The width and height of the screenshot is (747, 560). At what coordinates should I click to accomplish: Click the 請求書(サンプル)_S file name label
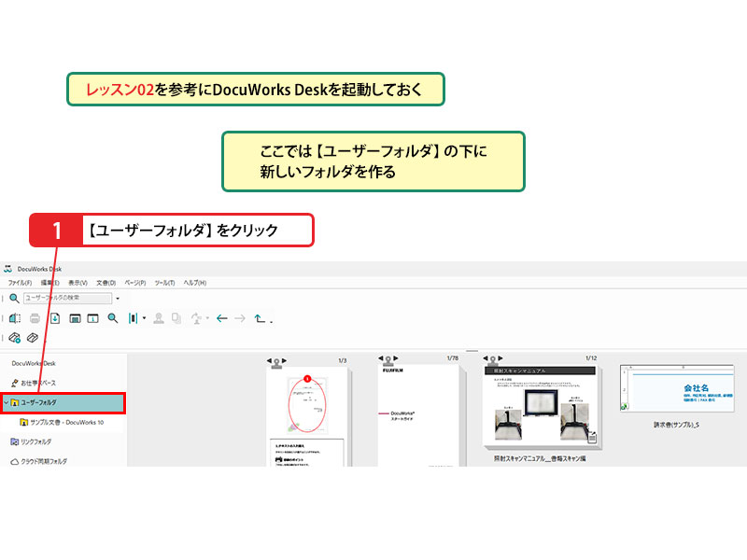click(x=676, y=425)
